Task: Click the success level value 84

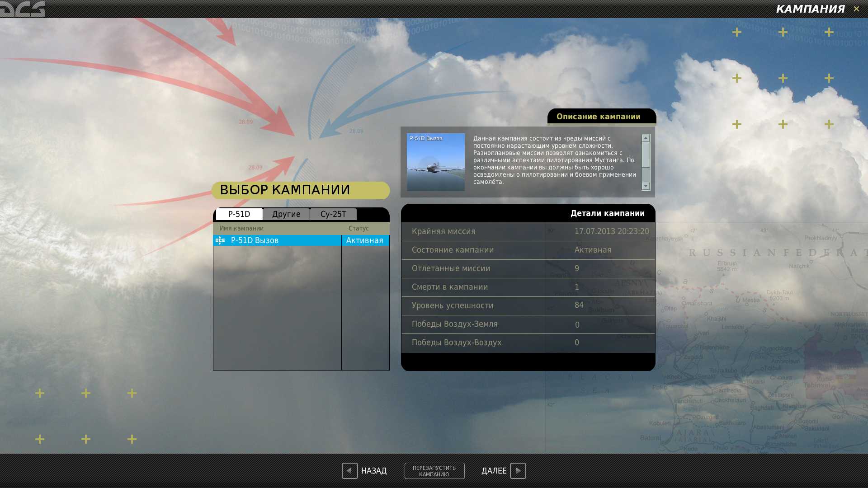Action: point(579,305)
